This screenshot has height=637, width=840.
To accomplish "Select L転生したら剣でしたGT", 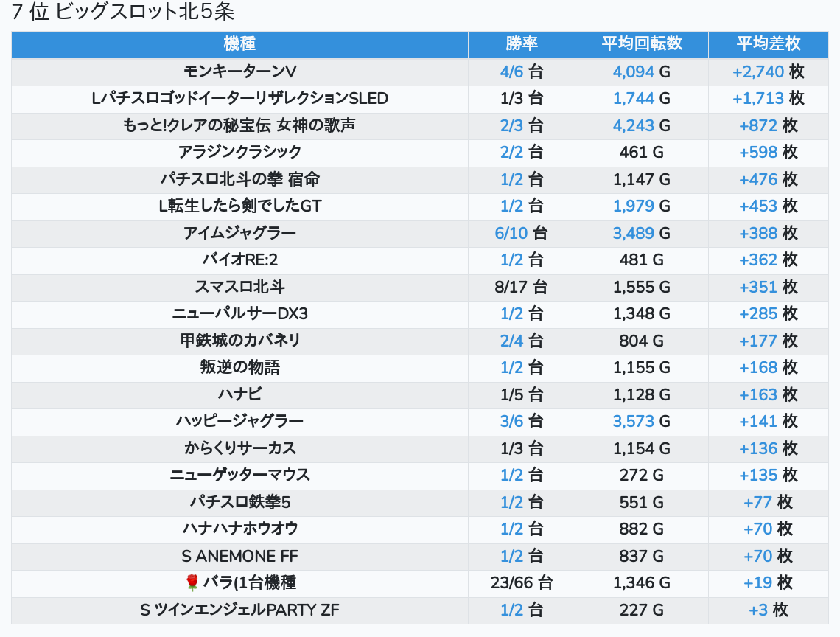I will 239,206.
